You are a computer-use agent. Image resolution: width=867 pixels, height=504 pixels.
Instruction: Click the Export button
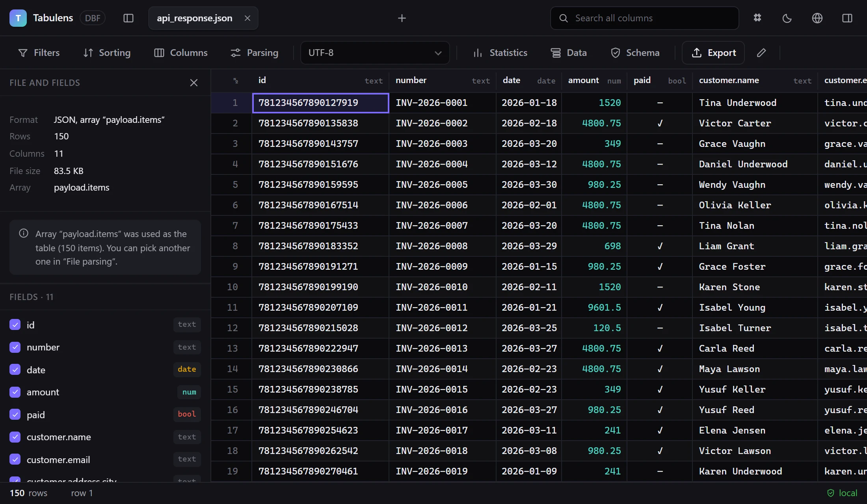(x=713, y=53)
